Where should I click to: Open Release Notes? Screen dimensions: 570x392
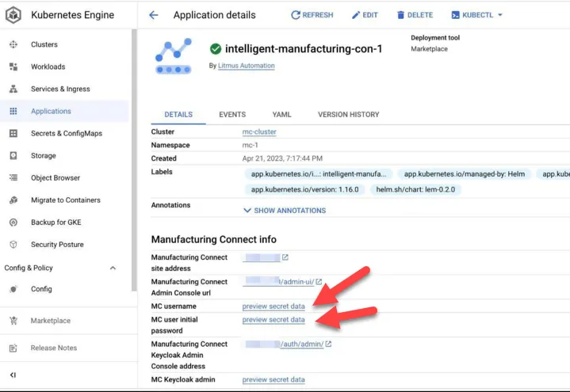tap(54, 348)
